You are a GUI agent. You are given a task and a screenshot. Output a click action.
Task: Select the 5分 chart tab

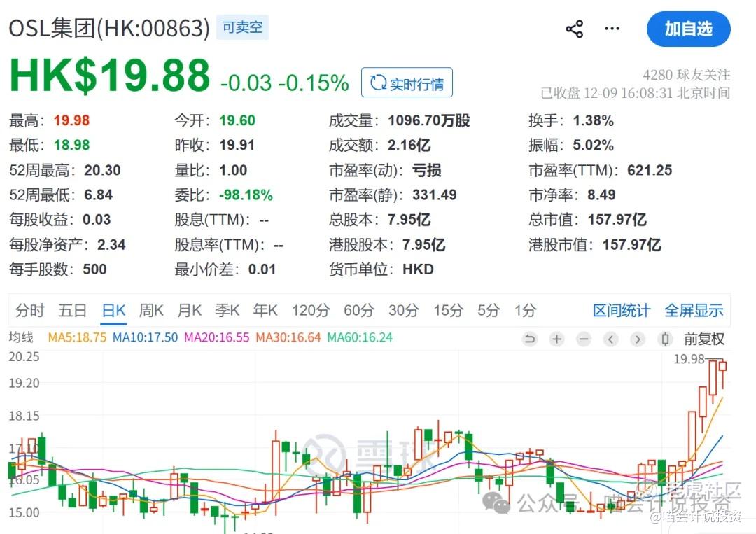coord(489,310)
